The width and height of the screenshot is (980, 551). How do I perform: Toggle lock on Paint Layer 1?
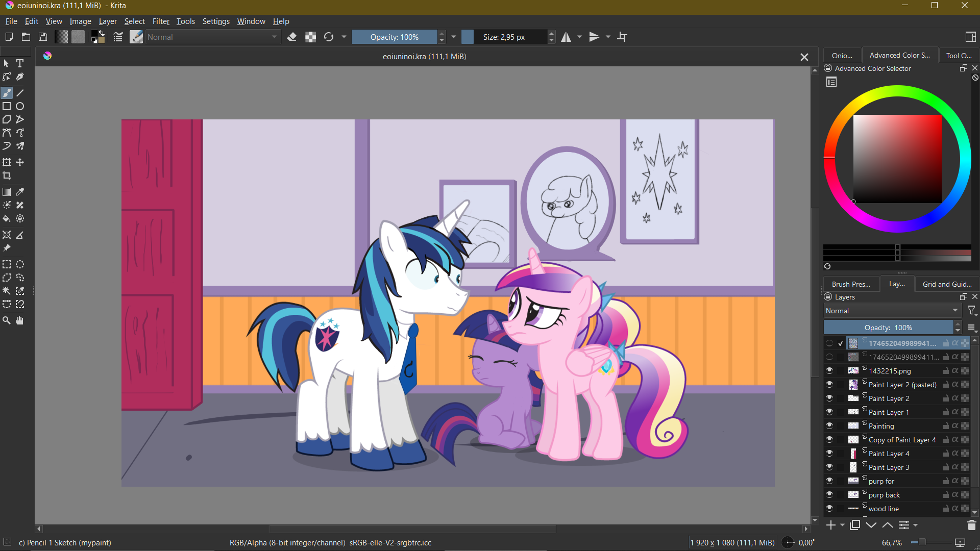946,412
